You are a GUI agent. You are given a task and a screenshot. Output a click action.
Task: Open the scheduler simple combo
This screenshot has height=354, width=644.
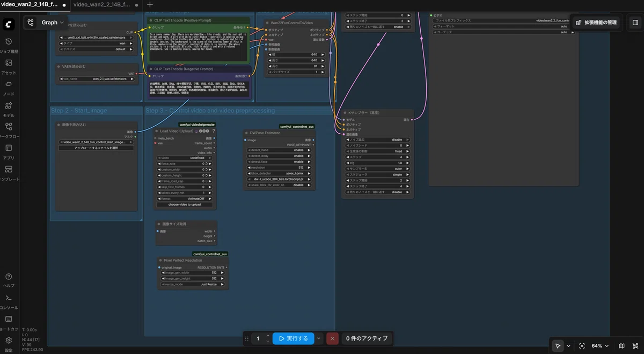pyautogui.click(x=377, y=175)
